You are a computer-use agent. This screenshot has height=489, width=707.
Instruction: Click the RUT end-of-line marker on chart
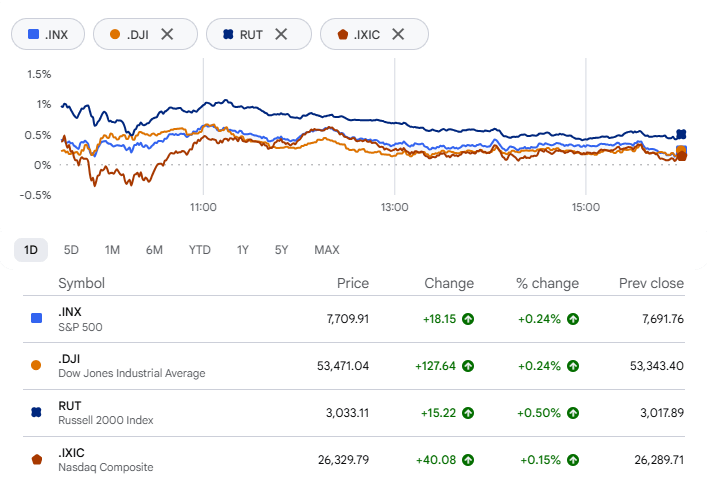(681, 134)
